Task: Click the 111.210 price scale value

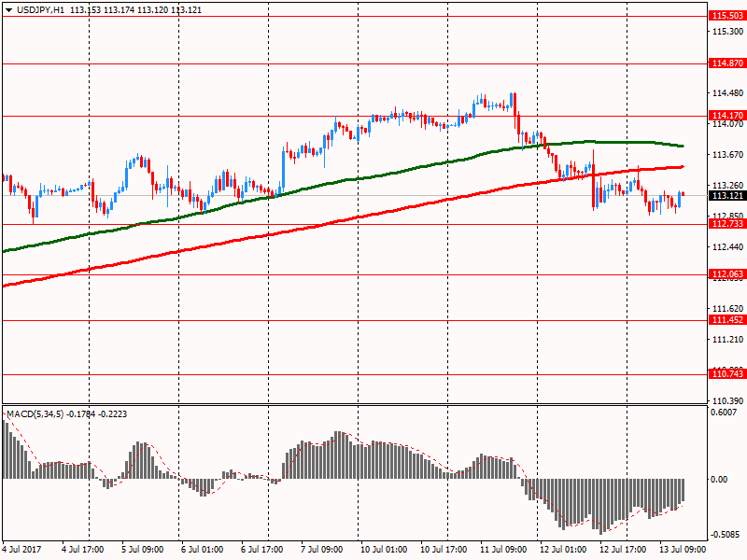Action: point(727,339)
